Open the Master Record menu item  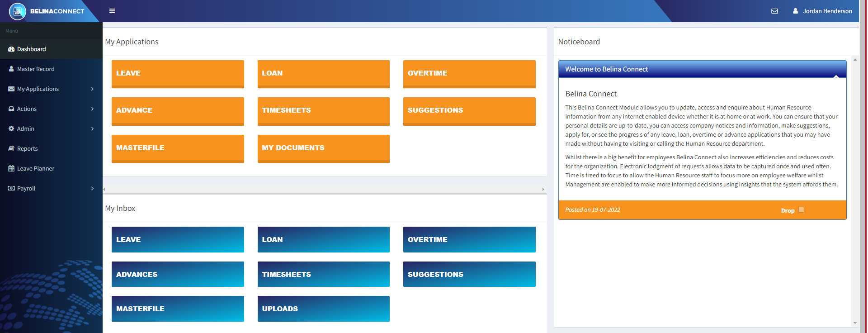pyautogui.click(x=51, y=69)
